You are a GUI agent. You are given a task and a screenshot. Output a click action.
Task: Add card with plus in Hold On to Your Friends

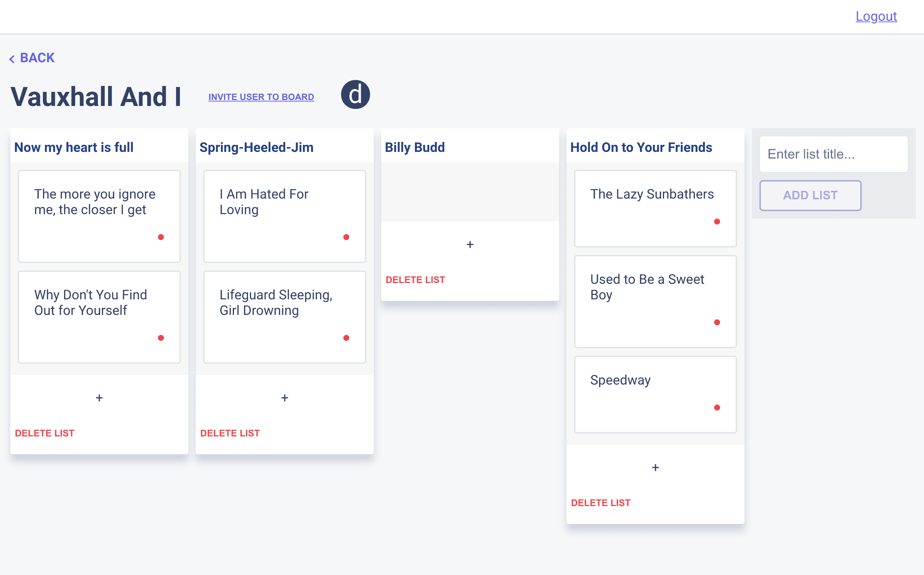pos(655,468)
